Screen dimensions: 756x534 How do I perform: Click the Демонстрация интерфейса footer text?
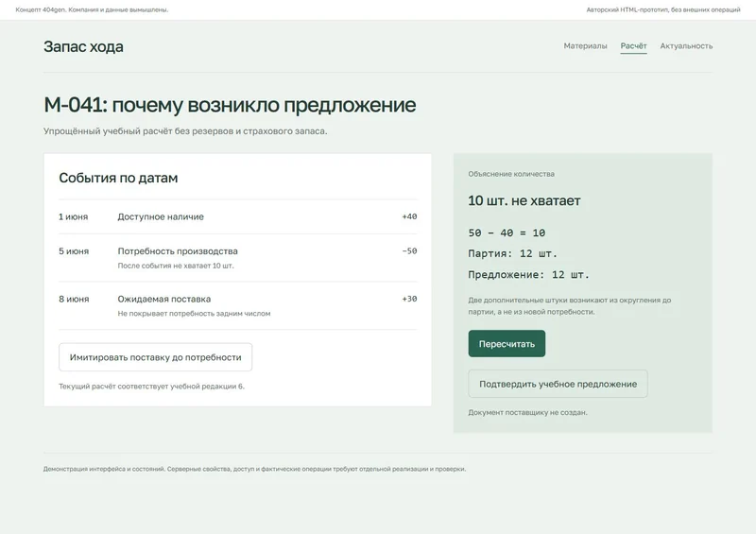254,469
